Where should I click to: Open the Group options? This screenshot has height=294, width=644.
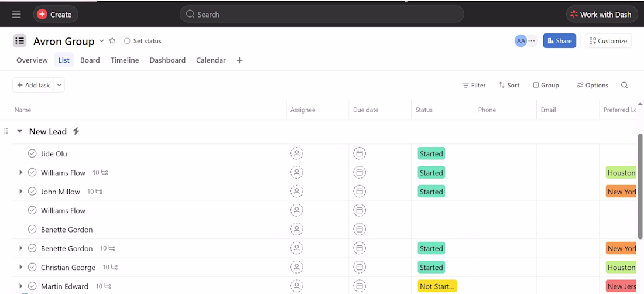[546, 85]
